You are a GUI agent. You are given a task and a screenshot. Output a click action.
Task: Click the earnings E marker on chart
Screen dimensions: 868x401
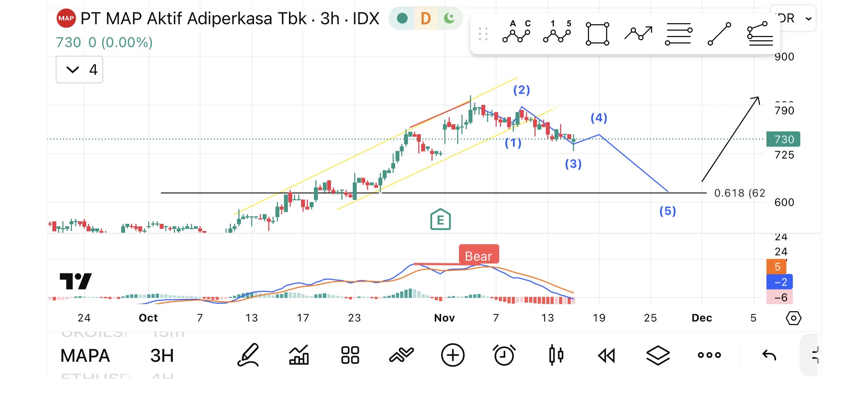pyautogui.click(x=440, y=220)
